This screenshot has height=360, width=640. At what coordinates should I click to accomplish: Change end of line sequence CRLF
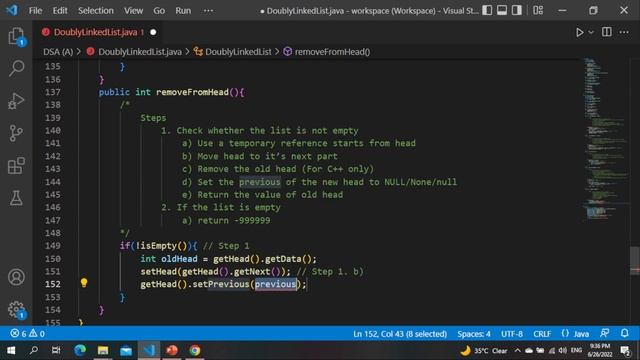coord(542,334)
